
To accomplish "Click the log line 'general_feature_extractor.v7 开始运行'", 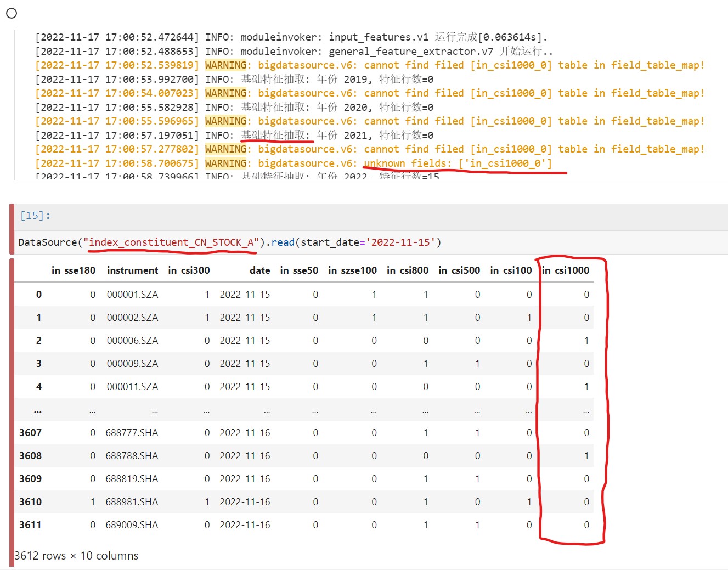I will click(x=294, y=51).
